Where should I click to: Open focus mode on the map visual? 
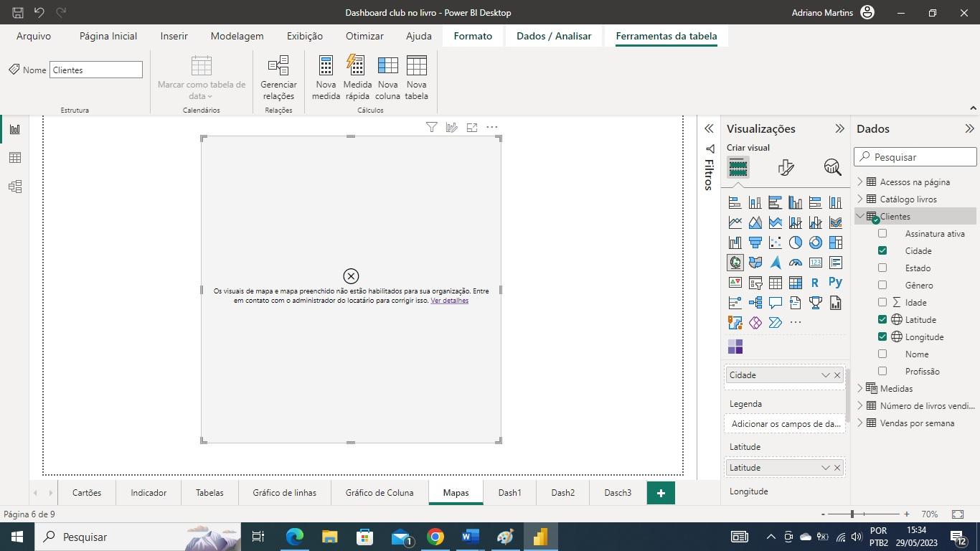[x=472, y=127]
